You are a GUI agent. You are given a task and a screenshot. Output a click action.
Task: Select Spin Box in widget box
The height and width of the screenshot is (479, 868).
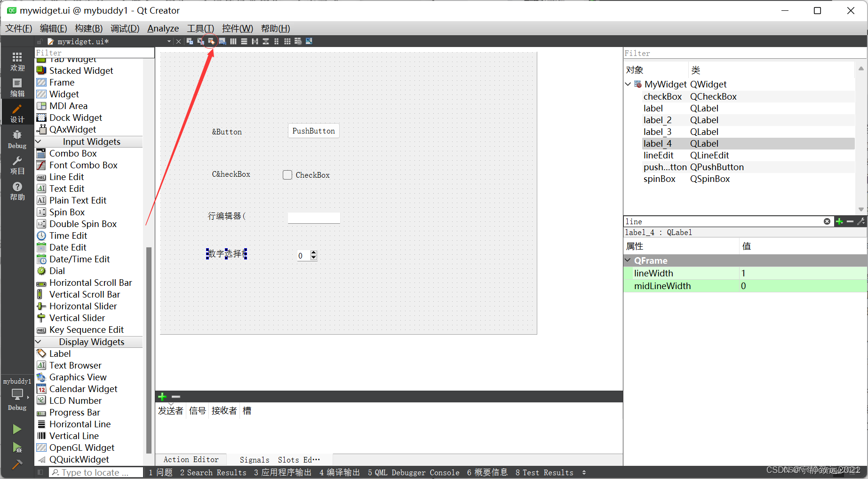67,212
